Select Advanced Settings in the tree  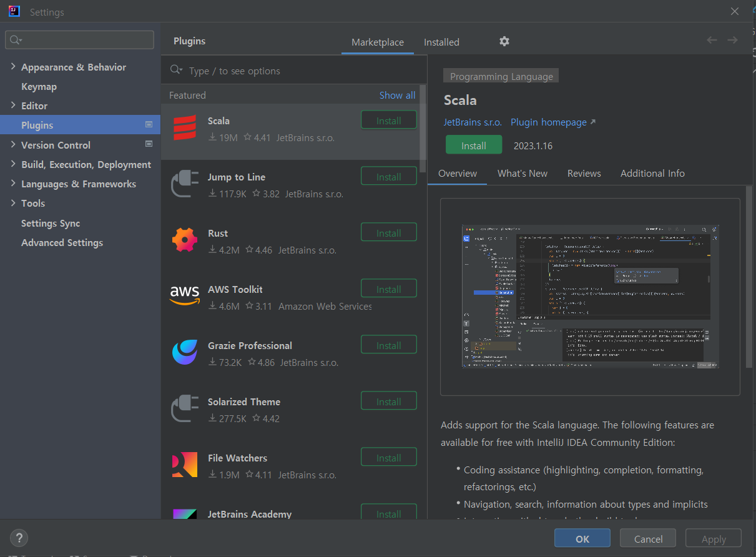click(x=62, y=242)
